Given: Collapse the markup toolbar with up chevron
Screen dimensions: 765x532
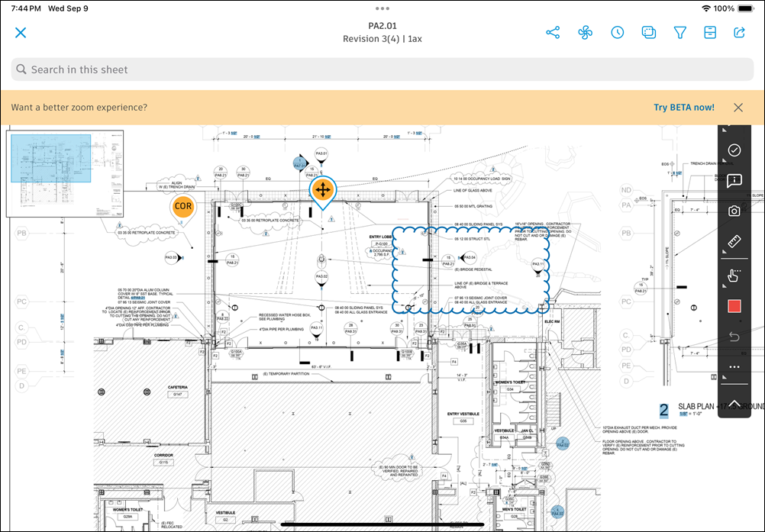Looking at the screenshot, I should pyautogui.click(x=734, y=403).
